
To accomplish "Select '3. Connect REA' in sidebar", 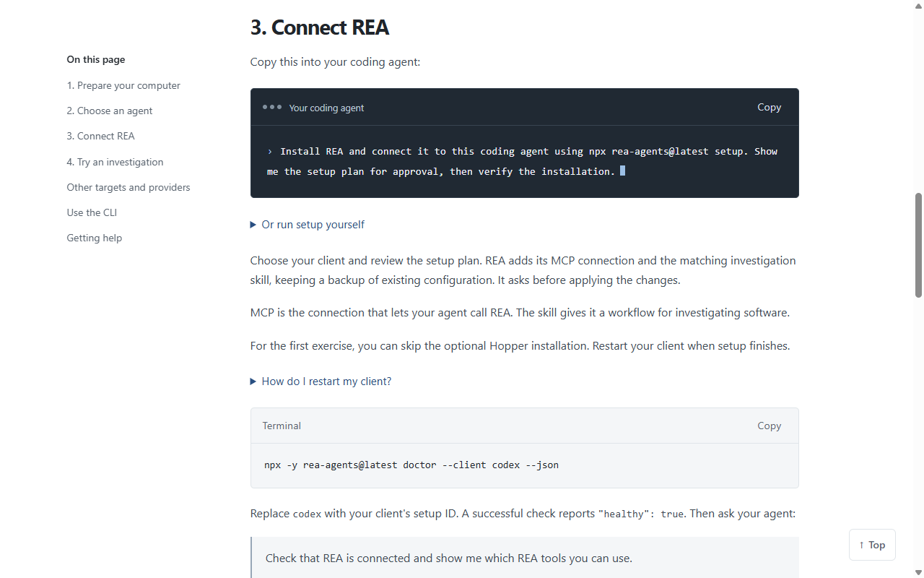I will pyautogui.click(x=101, y=136).
